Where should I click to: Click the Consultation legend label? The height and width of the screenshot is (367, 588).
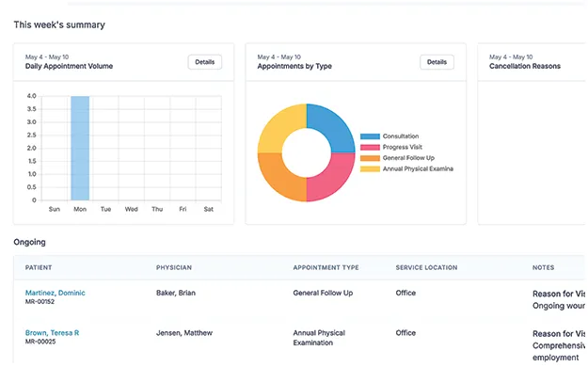[401, 136]
